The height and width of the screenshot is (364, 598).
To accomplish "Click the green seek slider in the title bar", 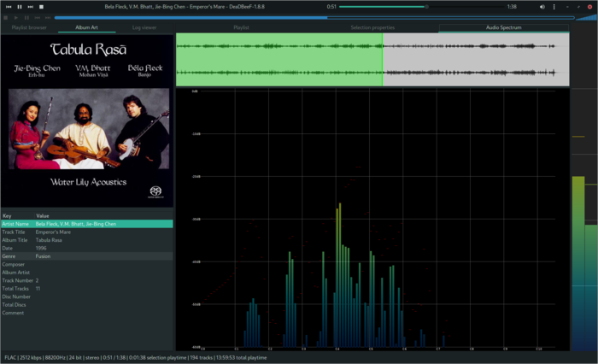I will 382,6.
